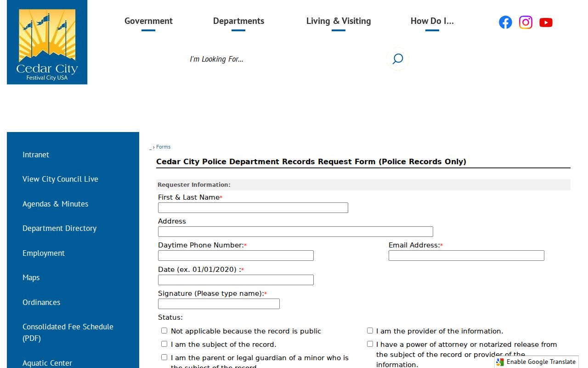Open the Departments menu
Screen dimensions: 588x368
238,21
